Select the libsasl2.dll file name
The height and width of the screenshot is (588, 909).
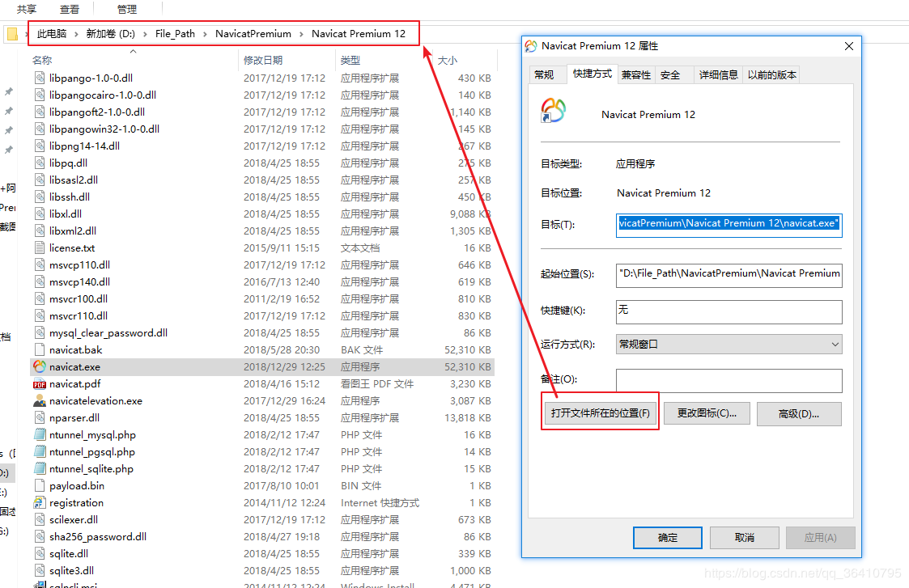(x=74, y=180)
